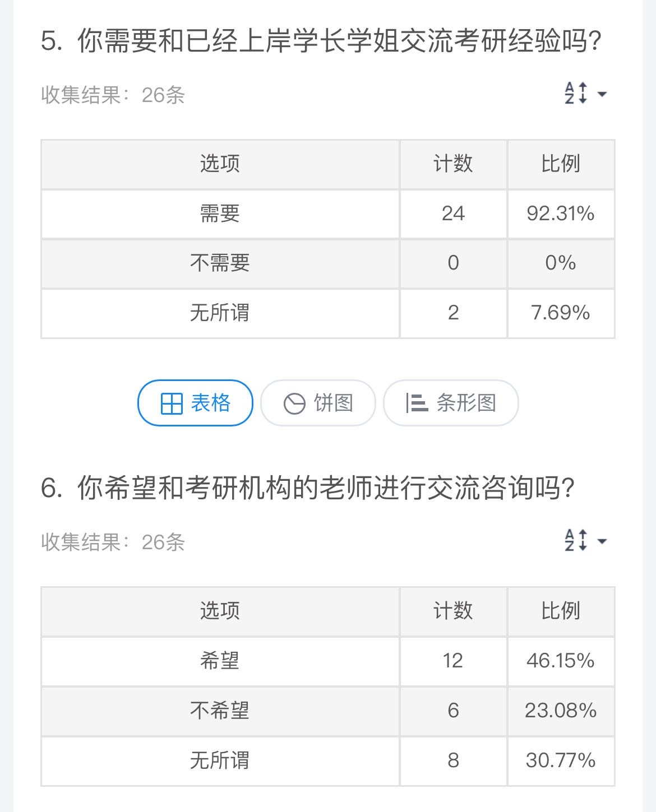Click the pie icon in the 饼图 button
This screenshot has height=812, width=656.
pyautogui.click(x=294, y=403)
